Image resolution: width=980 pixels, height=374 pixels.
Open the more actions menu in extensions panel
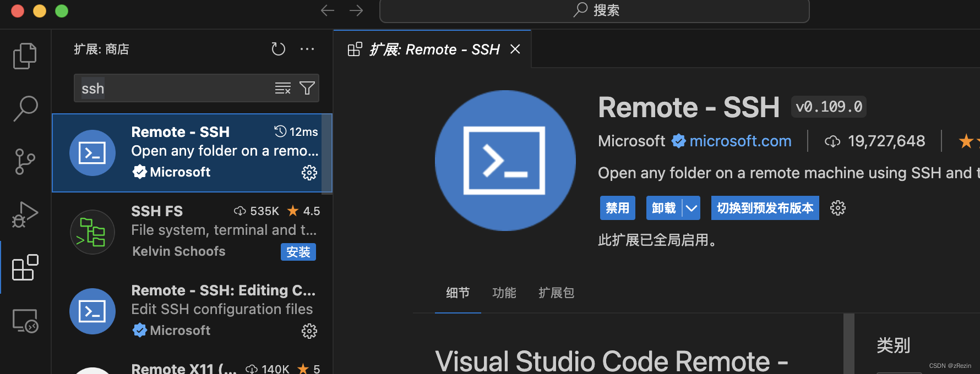click(307, 49)
